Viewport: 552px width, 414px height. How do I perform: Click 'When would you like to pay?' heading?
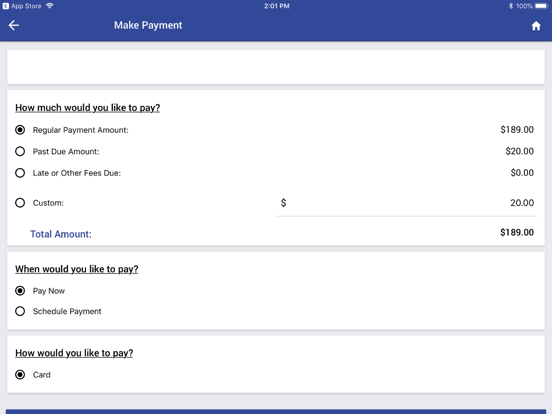(x=76, y=269)
